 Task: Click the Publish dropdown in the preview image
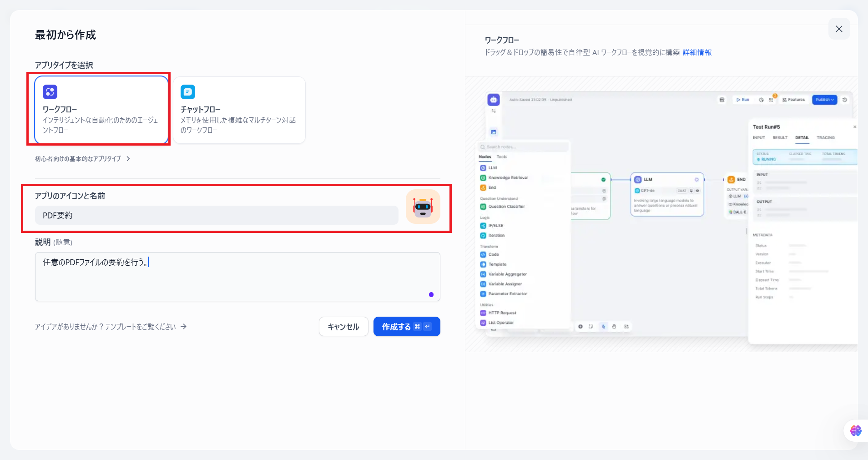(824, 100)
